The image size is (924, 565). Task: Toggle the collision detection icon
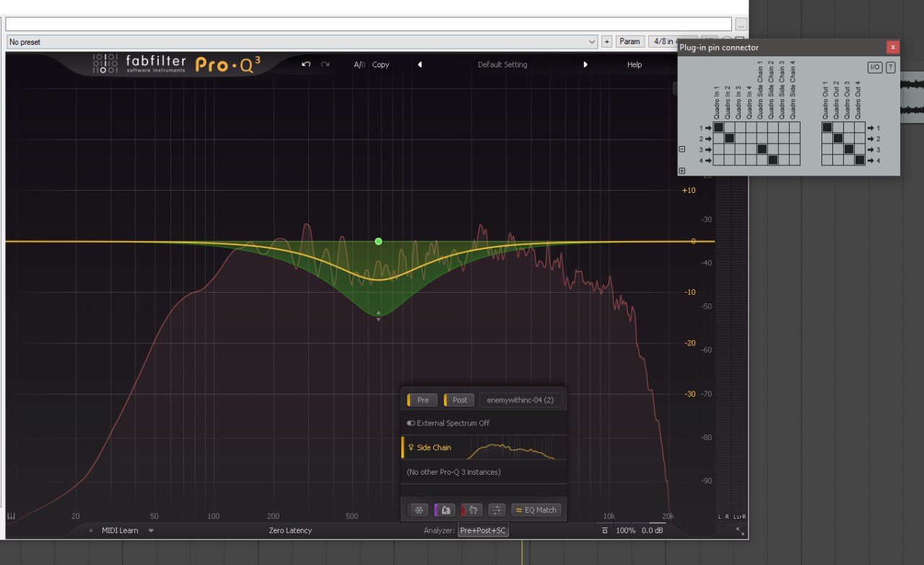471,510
